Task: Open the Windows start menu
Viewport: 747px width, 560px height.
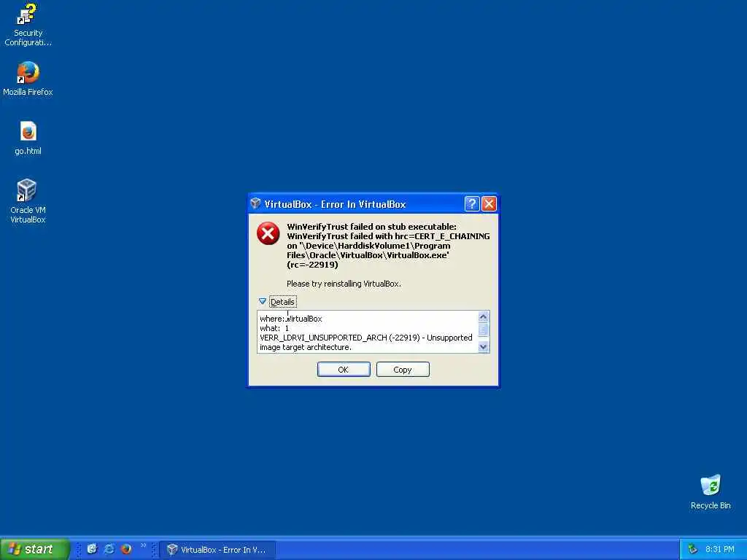Action: (x=35, y=549)
